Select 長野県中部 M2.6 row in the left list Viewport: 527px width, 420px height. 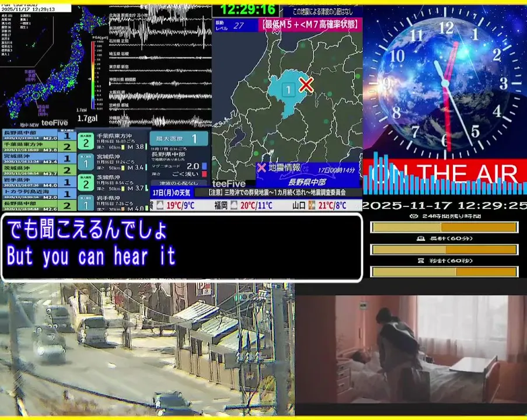pos(39,205)
